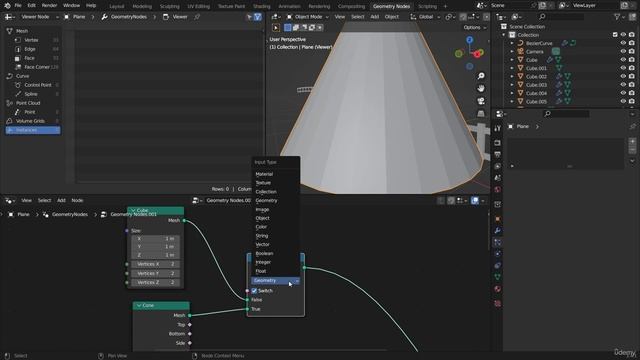Open the File menu

click(x=18, y=6)
